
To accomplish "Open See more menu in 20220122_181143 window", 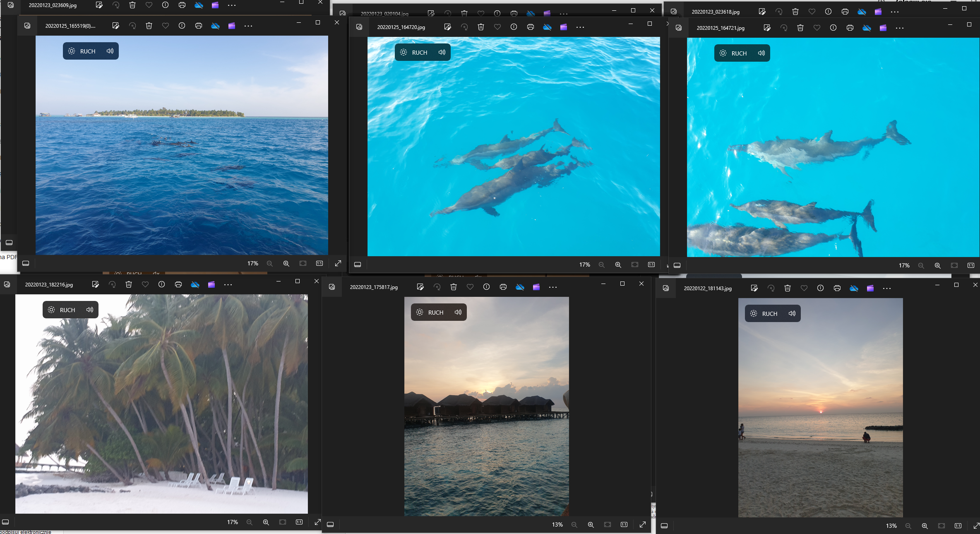I will pyautogui.click(x=887, y=288).
